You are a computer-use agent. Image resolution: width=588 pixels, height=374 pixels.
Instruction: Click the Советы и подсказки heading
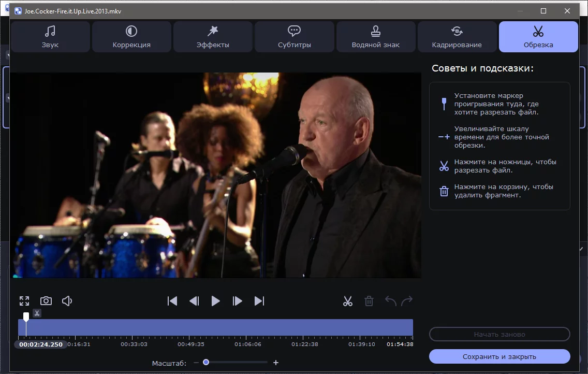click(x=482, y=68)
